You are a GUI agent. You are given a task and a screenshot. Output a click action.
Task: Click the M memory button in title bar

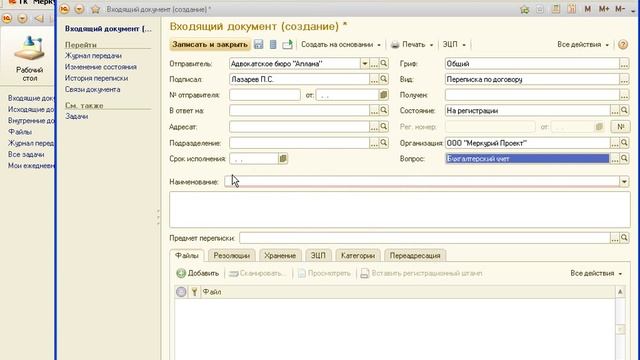click(x=587, y=9)
